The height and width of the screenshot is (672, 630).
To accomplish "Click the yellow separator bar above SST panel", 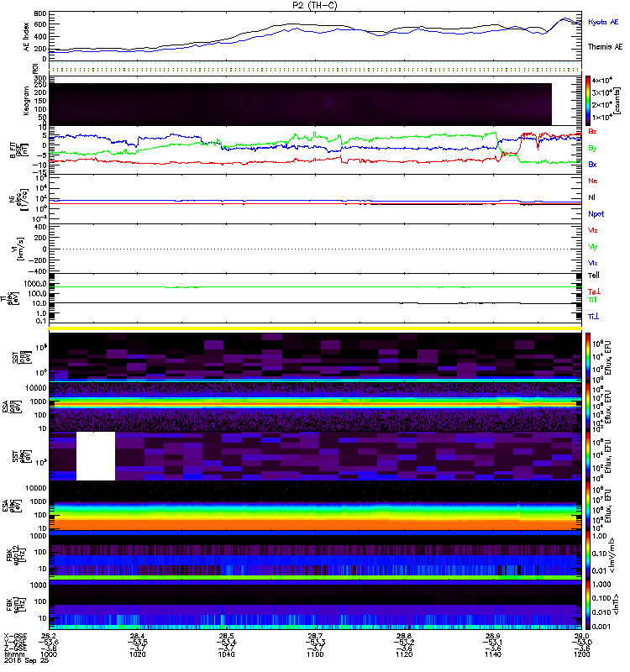I will tap(316, 328).
